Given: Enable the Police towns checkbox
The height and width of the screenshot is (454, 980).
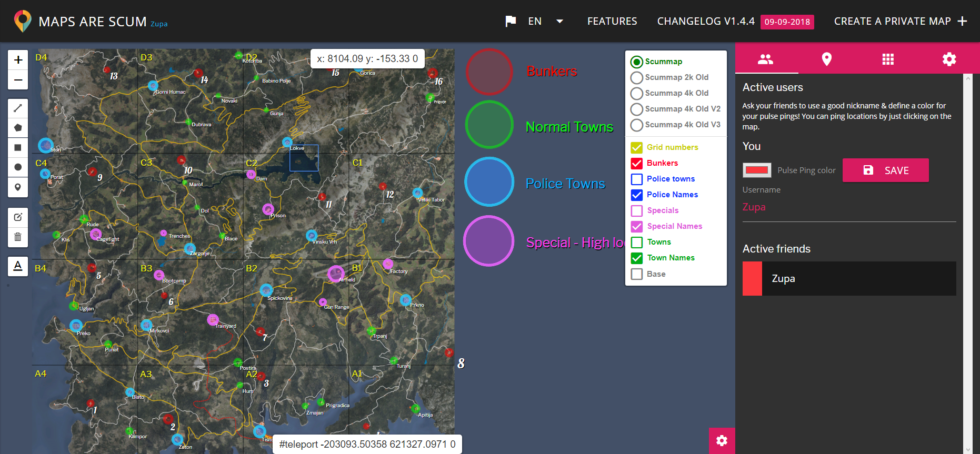Looking at the screenshot, I should 637,179.
